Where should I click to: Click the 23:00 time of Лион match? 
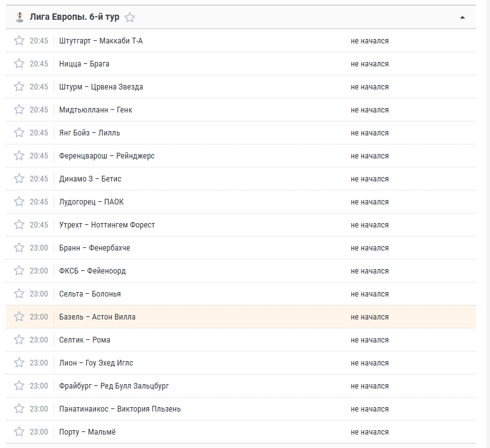tap(39, 363)
